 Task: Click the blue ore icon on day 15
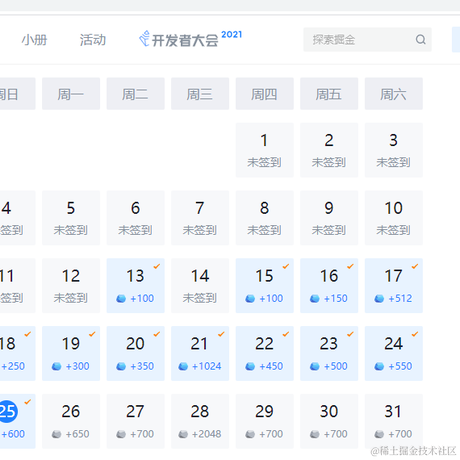250,298
